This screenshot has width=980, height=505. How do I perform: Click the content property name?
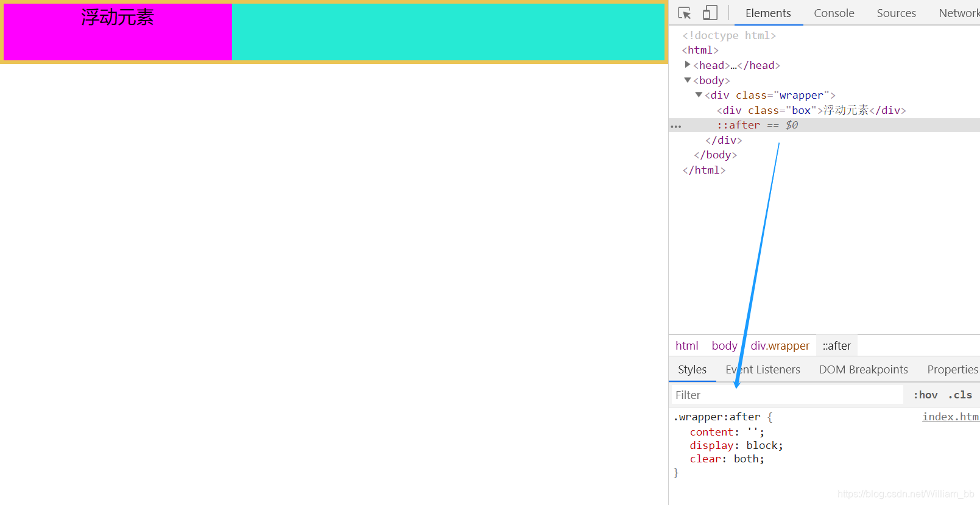[711, 432]
